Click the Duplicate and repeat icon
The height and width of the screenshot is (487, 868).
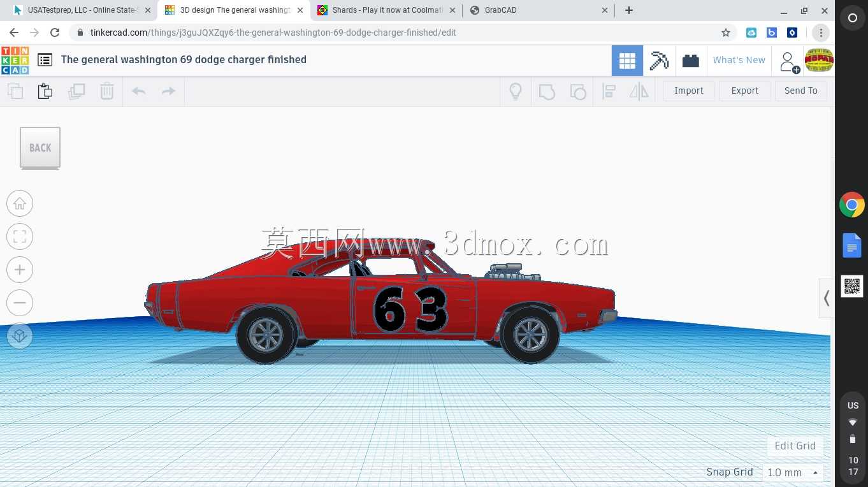click(x=76, y=91)
